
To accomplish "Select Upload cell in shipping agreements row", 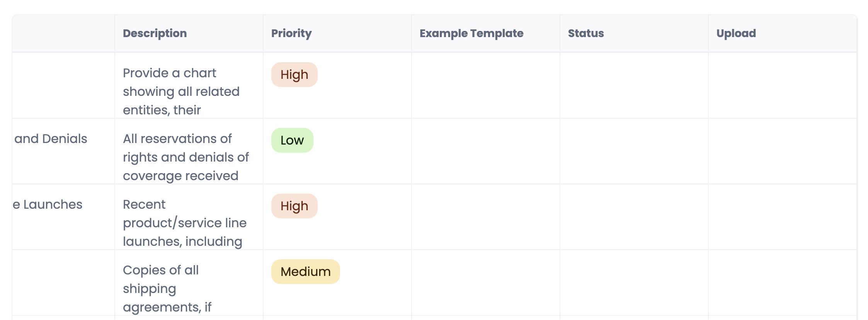I will [x=783, y=283].
